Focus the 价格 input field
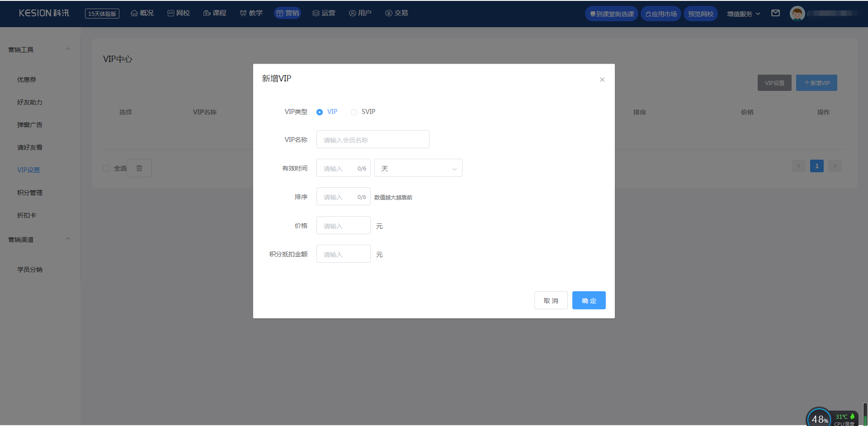Screen dimensions: 868x426 click(x=344, y=226)
